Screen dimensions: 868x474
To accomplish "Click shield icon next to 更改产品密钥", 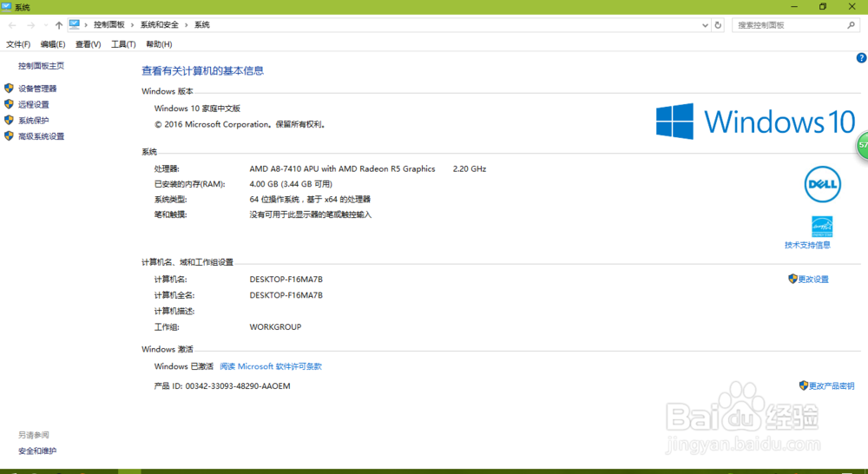I will click(x=803, y=385).
